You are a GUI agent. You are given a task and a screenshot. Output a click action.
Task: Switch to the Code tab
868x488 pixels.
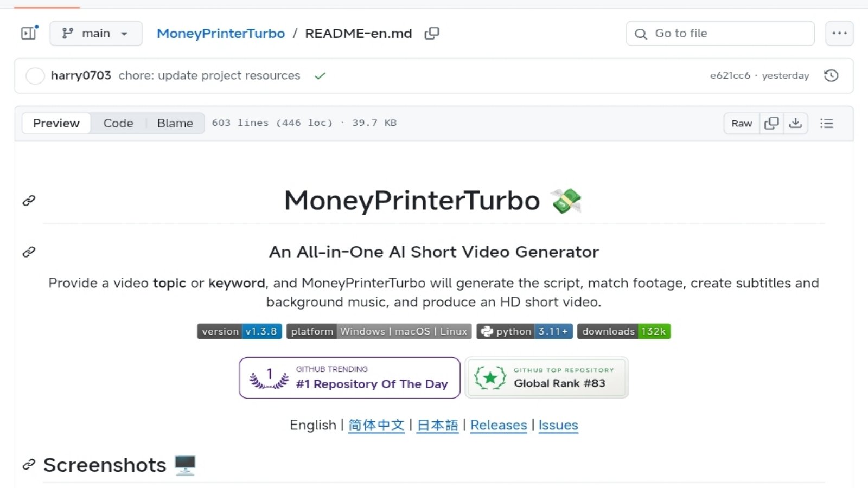click(x=118, y=123)
